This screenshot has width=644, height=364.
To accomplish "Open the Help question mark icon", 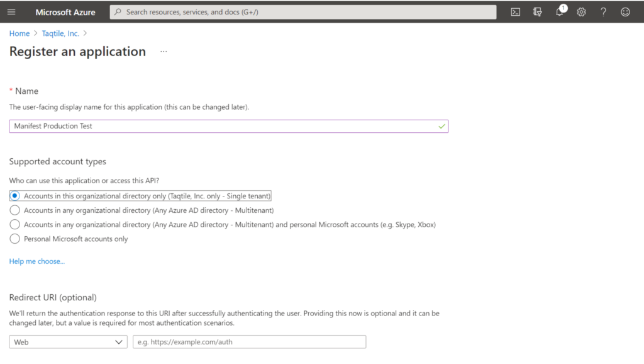I will click(x=603, y=12).
